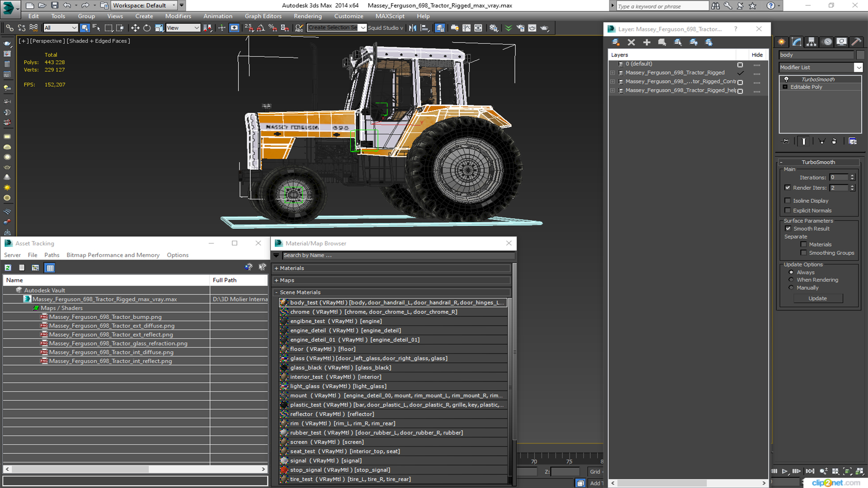The height and width of the screenshot is (488, 868).
Task: Open the Utilities hammer tab
Action: 856,42
